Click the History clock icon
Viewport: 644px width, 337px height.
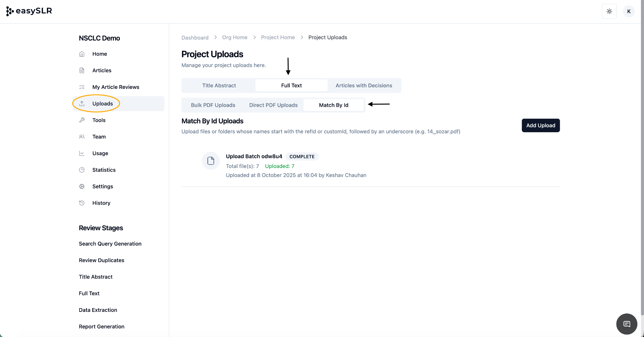coord(82,203)
